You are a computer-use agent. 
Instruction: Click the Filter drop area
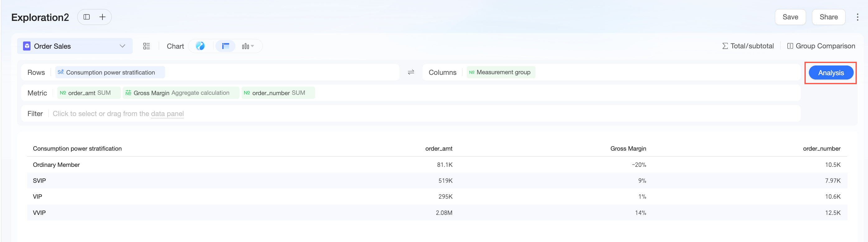point(411,114)
